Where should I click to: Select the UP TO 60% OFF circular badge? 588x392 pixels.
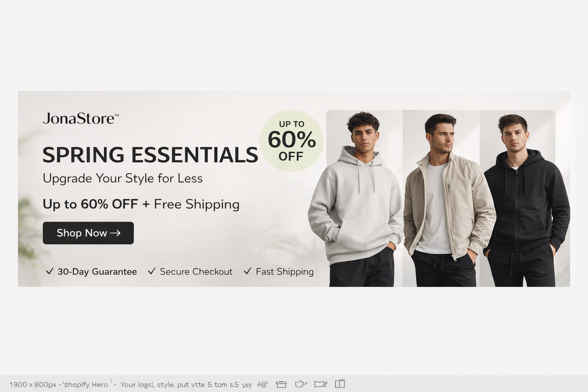point(291,141)
